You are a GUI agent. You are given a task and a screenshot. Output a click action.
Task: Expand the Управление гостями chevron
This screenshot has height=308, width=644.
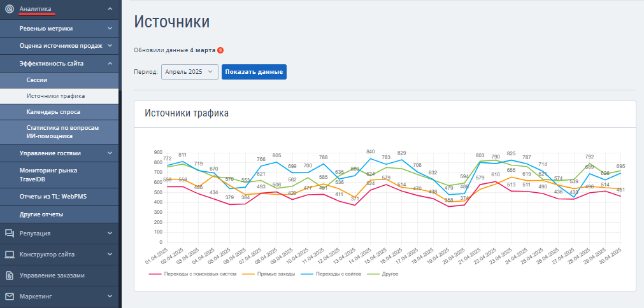point(110,153)
